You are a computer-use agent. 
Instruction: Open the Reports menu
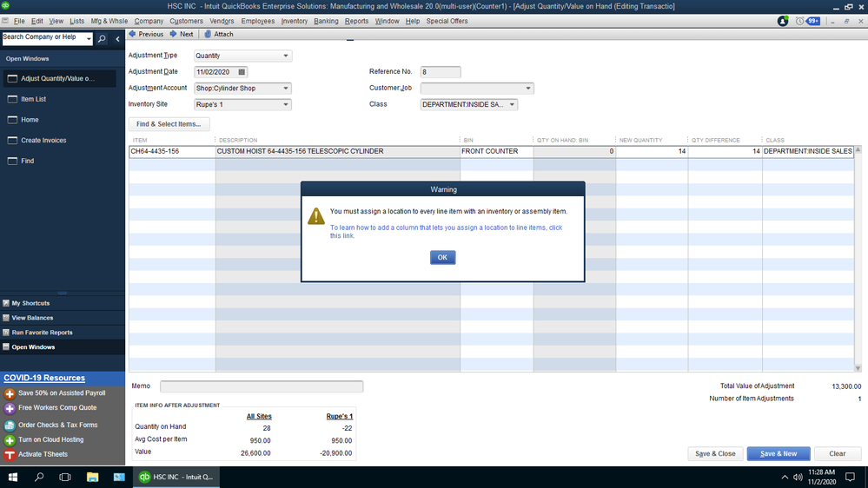click(356, 21)
